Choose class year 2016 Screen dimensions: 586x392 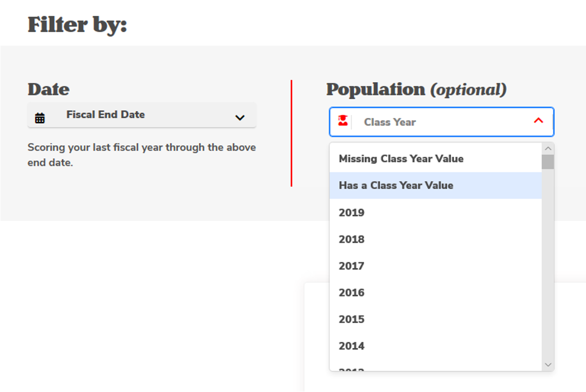[351, 292]
